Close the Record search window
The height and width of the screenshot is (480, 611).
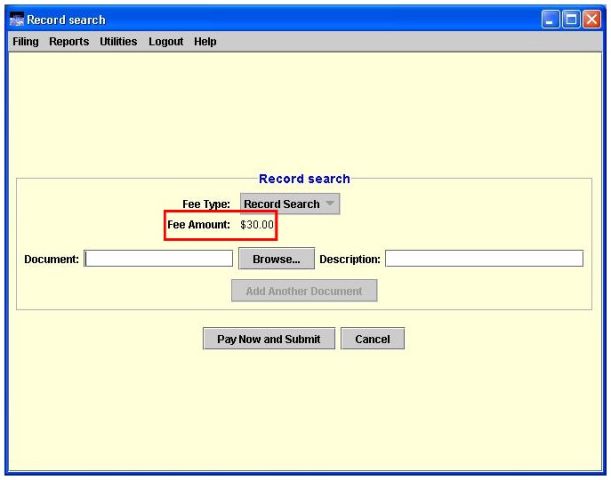tap(592, 19)
